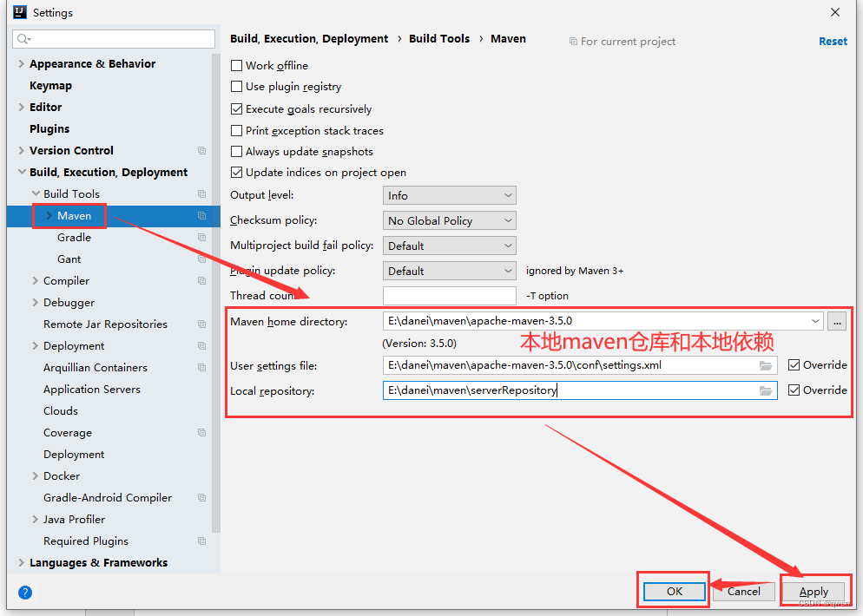
Task: Click project-level icon beside Compiler
Action: (202, 281)
